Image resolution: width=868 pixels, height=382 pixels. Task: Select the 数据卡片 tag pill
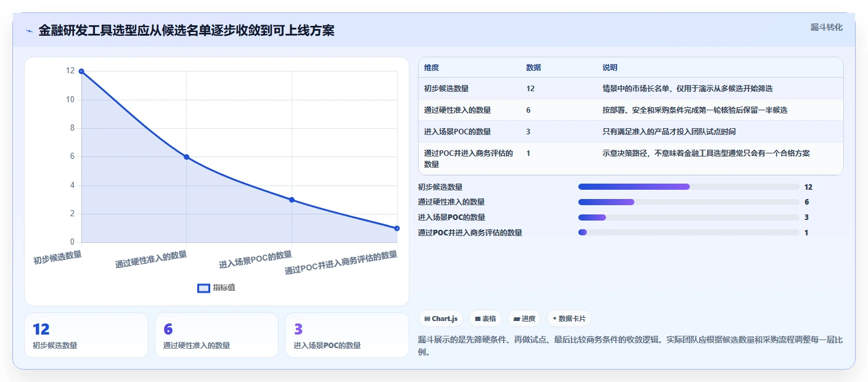(568, 319)
